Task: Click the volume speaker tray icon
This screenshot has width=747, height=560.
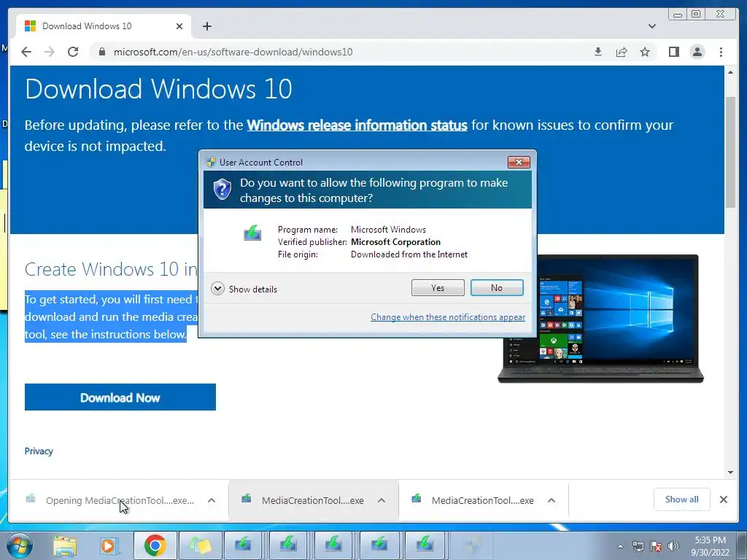Action: (673, 546)
